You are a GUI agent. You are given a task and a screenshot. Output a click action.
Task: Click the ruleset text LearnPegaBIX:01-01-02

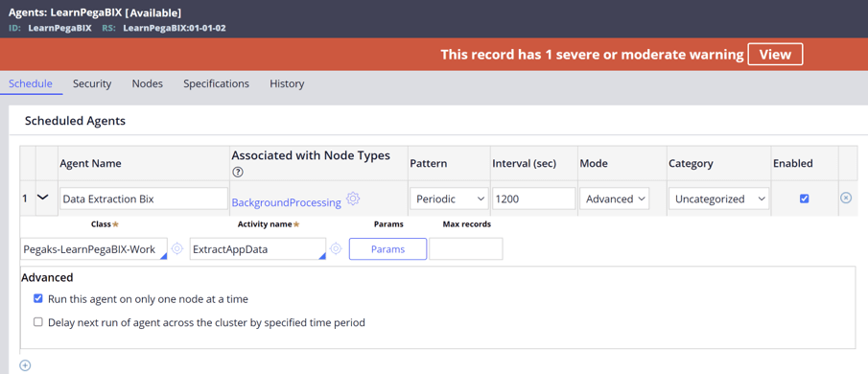[x=175, y=28]
